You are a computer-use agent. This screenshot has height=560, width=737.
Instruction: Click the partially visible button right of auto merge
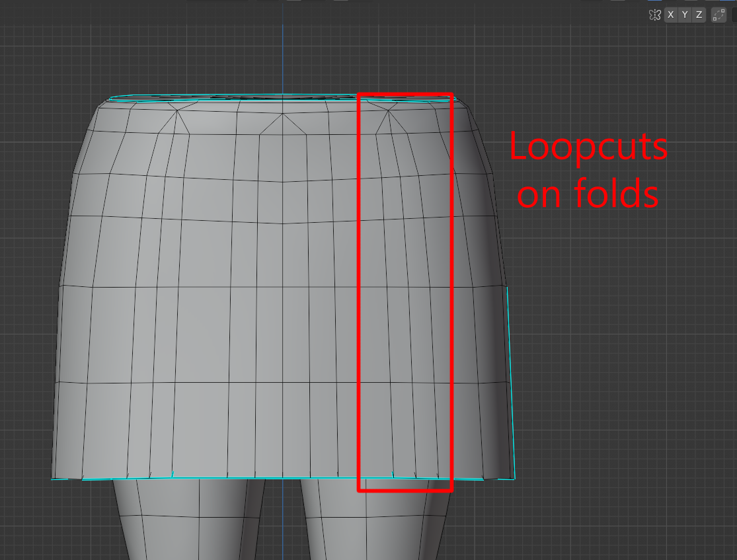[734, 15]
